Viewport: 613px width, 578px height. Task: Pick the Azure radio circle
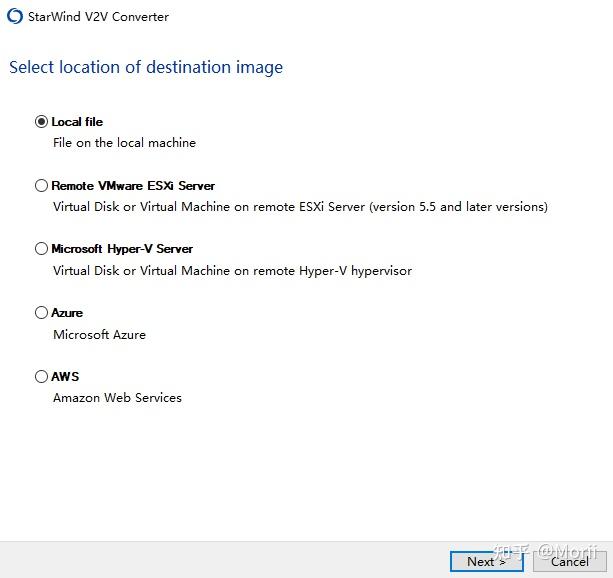41,312
